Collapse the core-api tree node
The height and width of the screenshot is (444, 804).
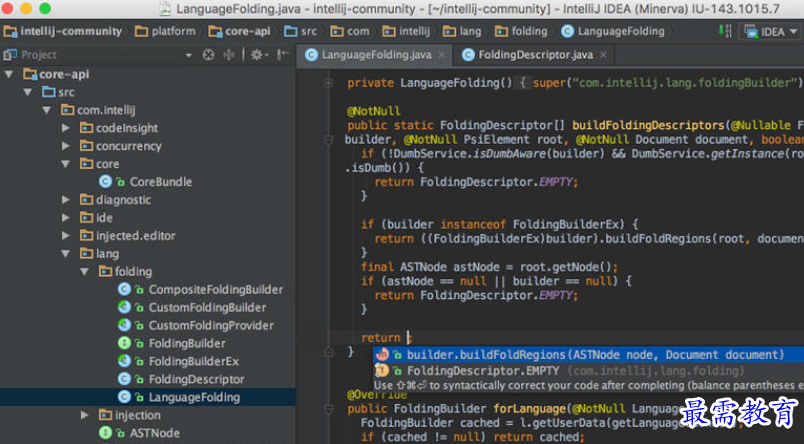tap(9, 74)
